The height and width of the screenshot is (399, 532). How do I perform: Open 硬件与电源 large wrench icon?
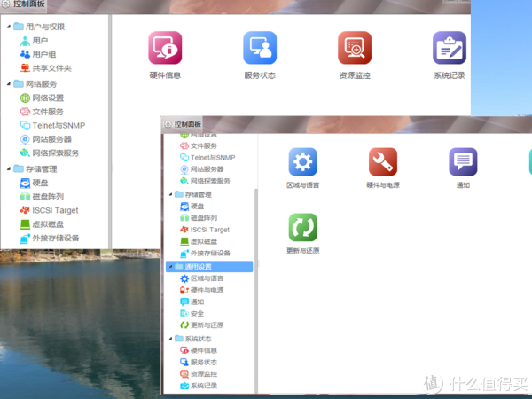click(x=382, y=163)
